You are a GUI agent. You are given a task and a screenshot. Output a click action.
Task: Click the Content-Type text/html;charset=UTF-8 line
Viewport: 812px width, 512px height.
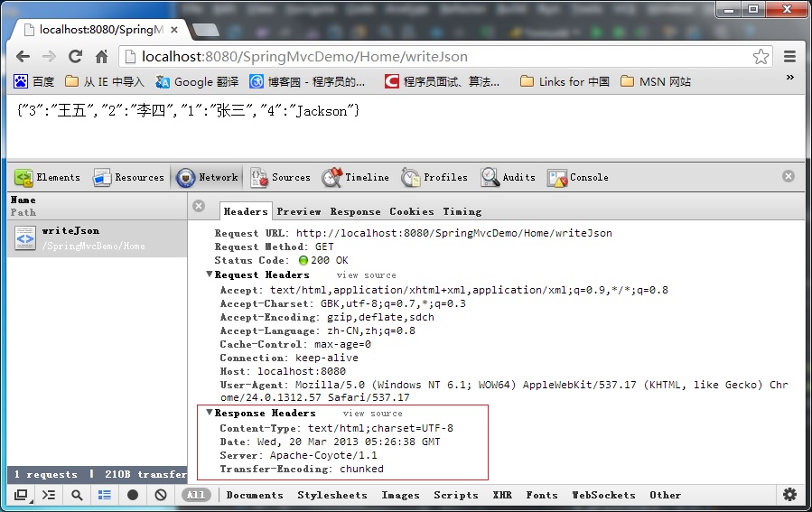pos(337,428)
